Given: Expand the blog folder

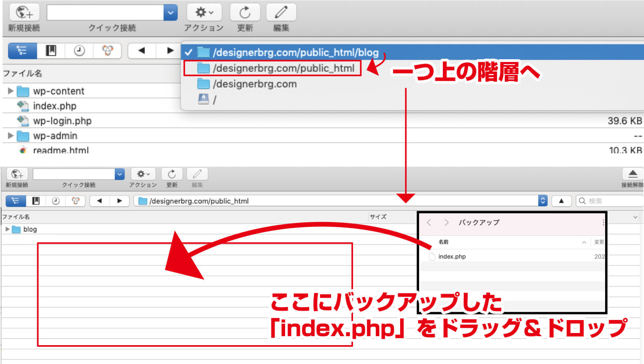Looking at the screenshot, I should point(7,229).
